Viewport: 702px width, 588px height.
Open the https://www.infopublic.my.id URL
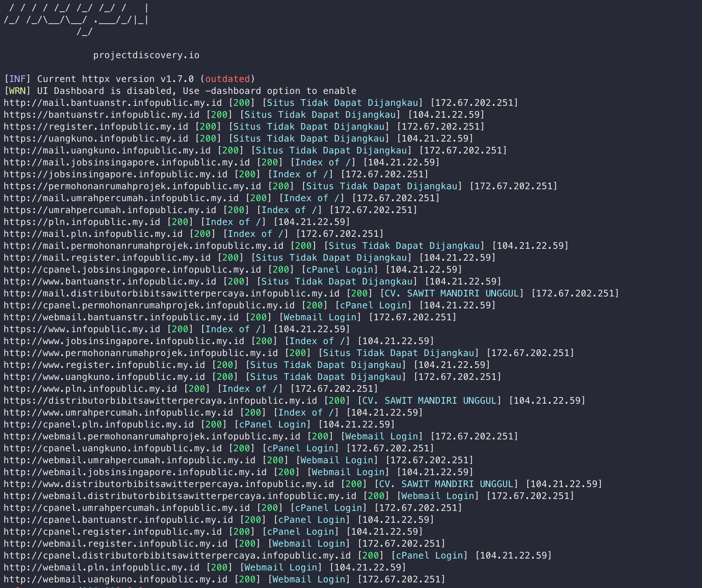point(82,329)
